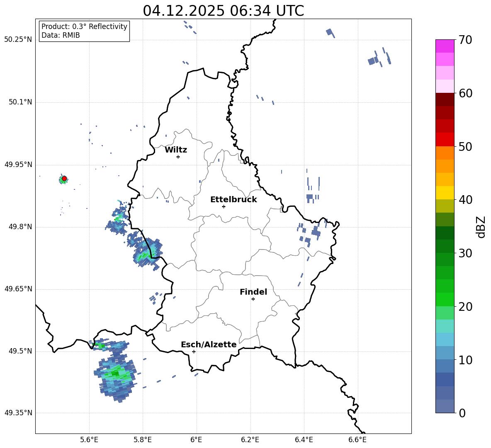Image resolution: width=491 pixels, height=448 pixels.
Task: Click the colorbar tick label 70
Action: click(465, 40)
